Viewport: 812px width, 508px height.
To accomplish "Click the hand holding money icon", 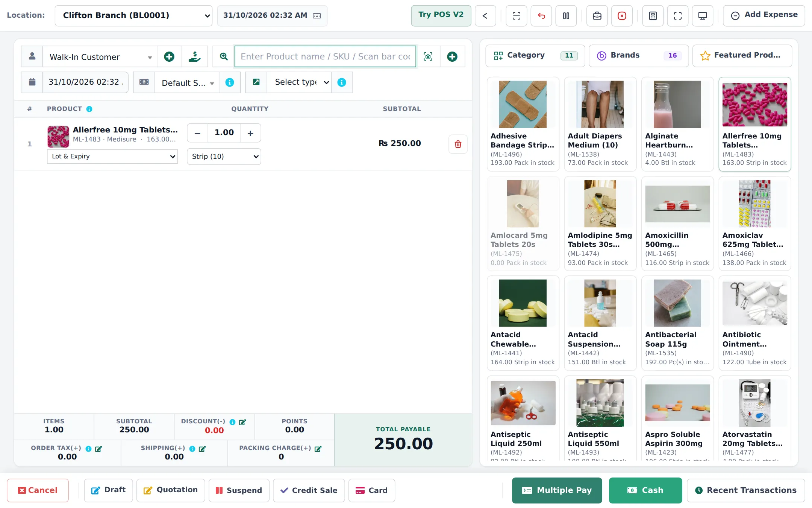I will coord(195,57).
